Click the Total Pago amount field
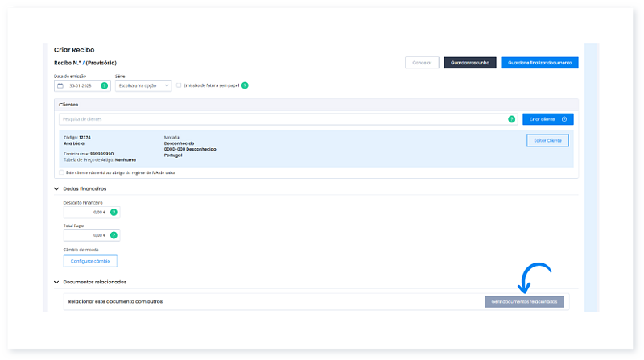The height and width of the screenshot is (360, 644). 85,235
